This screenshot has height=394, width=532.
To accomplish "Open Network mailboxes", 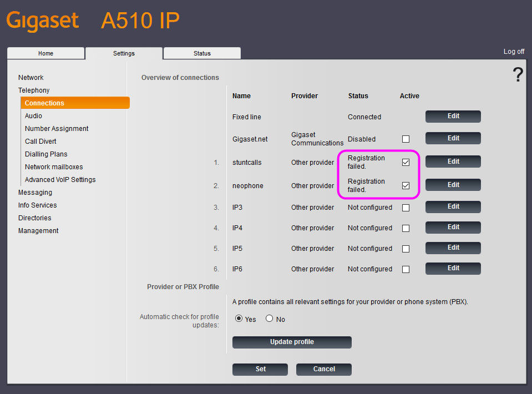I will coord(54,167).
